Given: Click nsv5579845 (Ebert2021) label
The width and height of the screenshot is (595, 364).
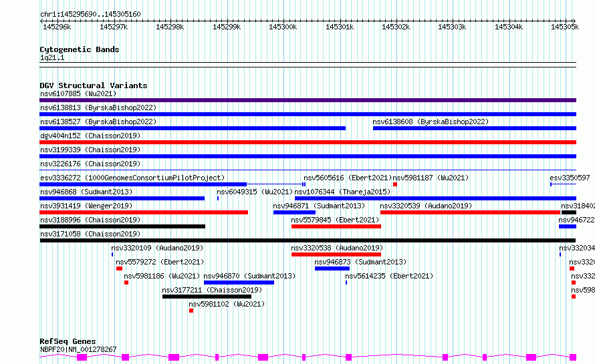Looking at the screenshot, I should 335,220.
